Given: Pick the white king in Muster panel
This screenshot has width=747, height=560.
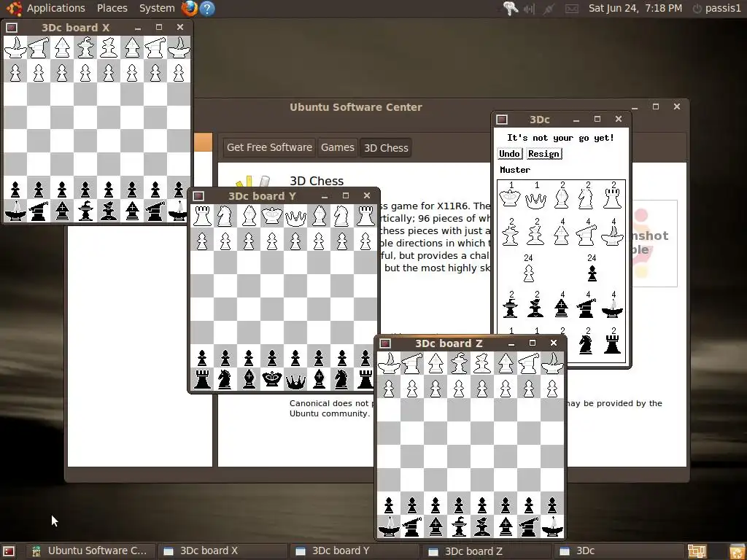Looking at the screenshot, I should tap(510, 198).
